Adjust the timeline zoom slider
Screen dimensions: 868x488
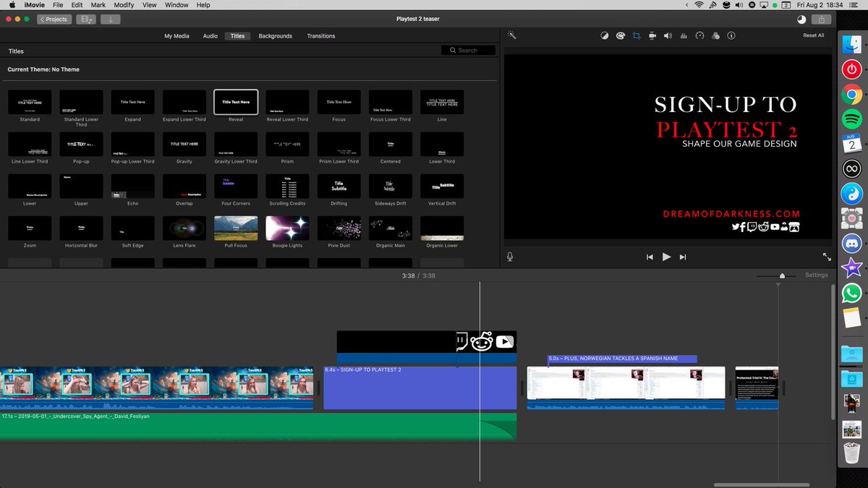pos(782,275)
